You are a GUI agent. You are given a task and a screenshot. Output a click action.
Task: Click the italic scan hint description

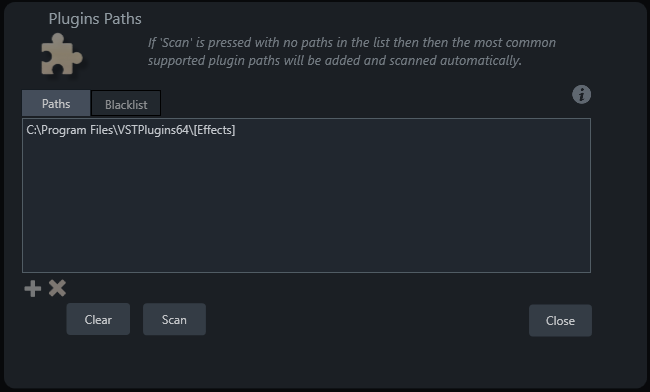(352, 51)
